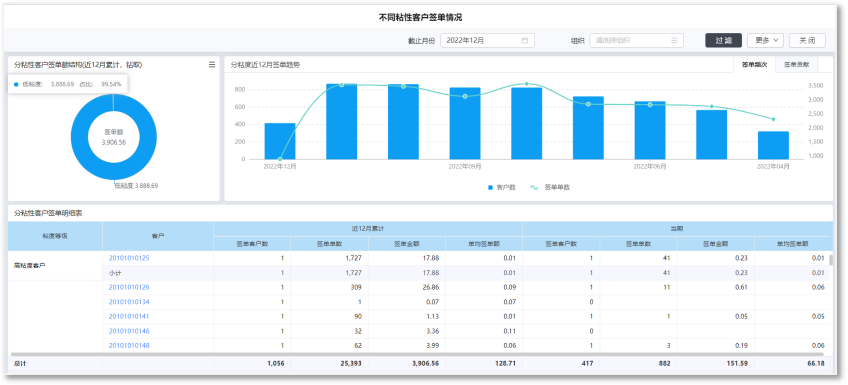
Task: Click the 2022年12月 bar in chart
Action: click(x=280, y=141)
